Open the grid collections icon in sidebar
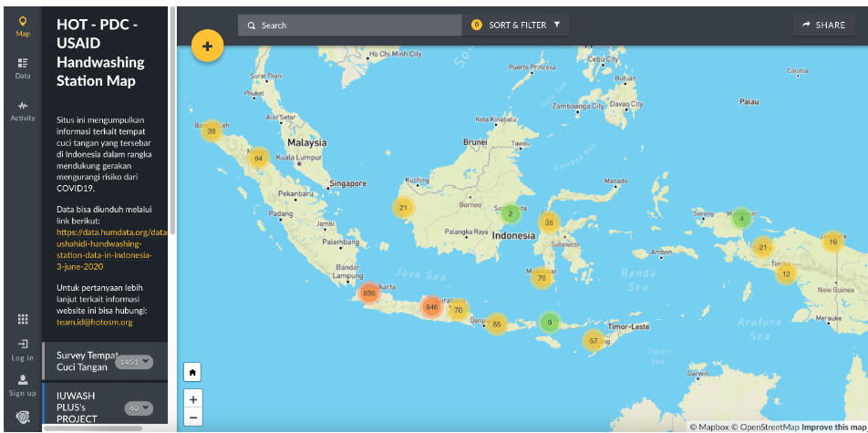 click(x=23, y=319)
